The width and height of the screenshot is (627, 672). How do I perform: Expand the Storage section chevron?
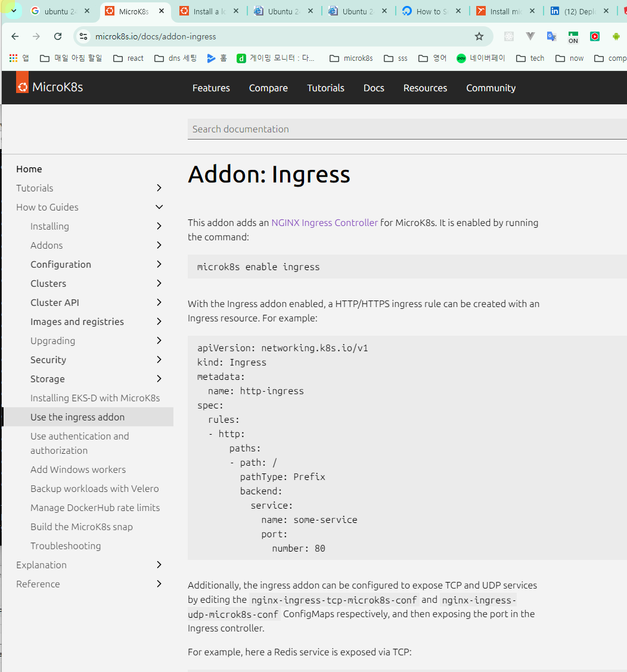(x=159, y=379)
